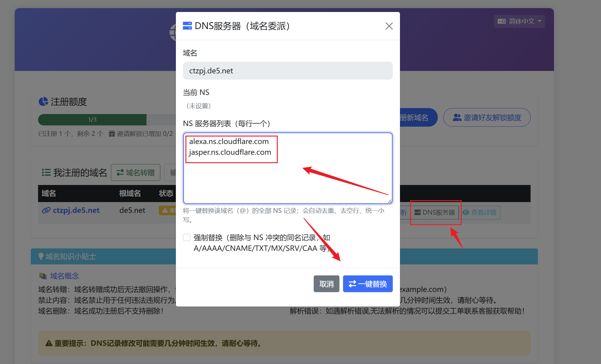This screenshot has height=364, width=601.
Task: Click the 一键替换 button
Action: (368, 283)
